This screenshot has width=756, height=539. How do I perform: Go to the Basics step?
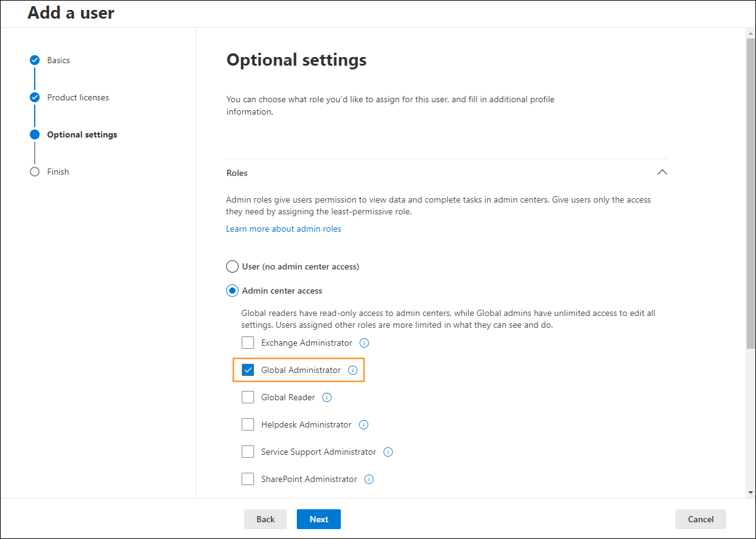(58, 60)
